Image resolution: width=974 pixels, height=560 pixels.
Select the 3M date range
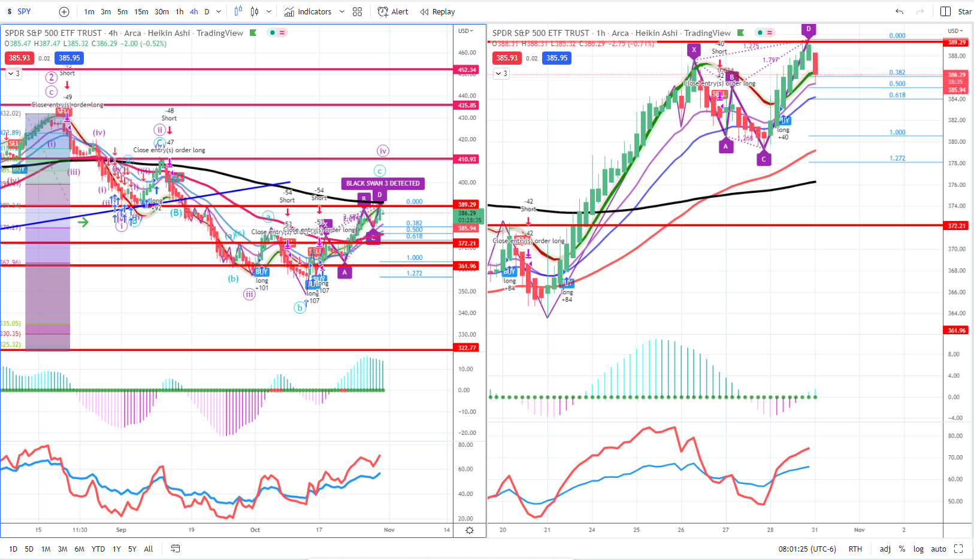(62, 549)
